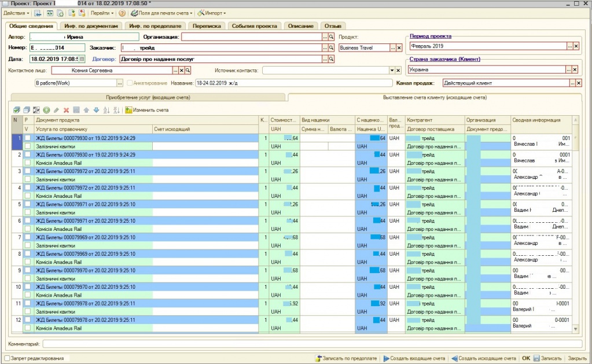Clear the Business Travel product field
The height and width of the screenshot is (364, 592).
click(399, 48)
